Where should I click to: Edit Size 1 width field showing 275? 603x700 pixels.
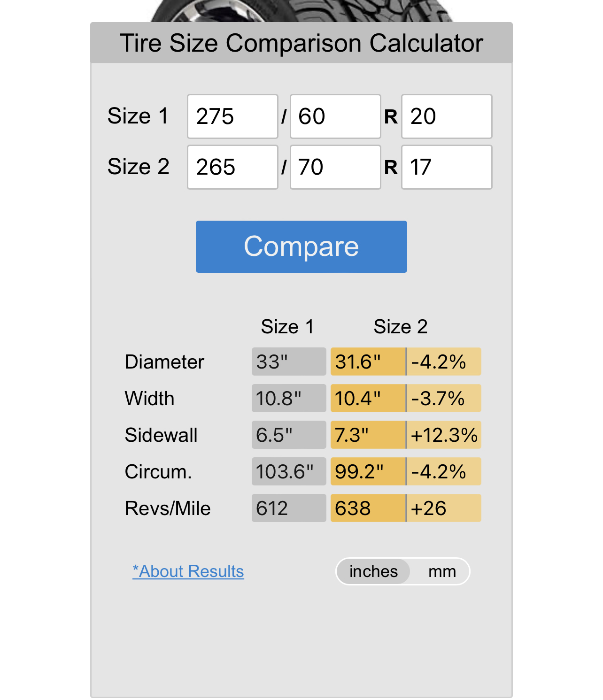232,116
